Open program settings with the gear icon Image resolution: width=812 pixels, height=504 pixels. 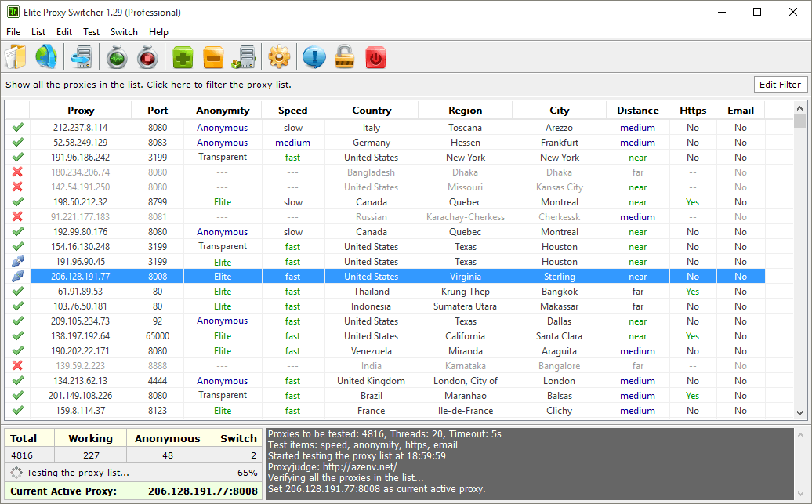pyautogui.click(x=278, y=56)
